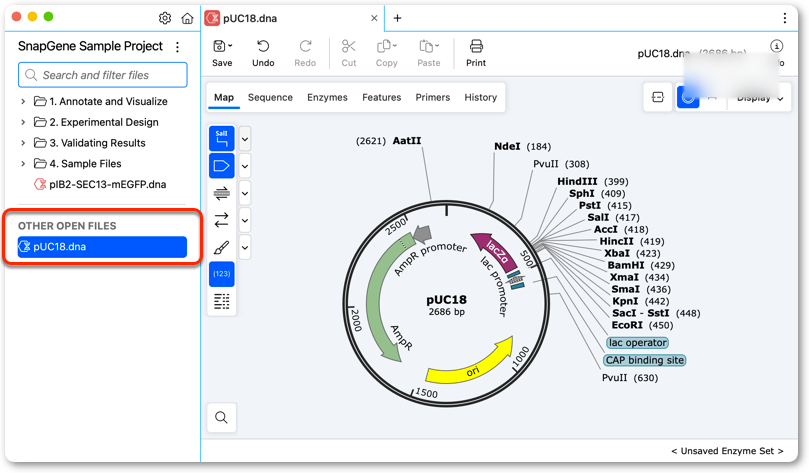Viewport: 809px width, 473px height.
Task: Click the BamHI (429) enzyme label
Action: (641, 265)
